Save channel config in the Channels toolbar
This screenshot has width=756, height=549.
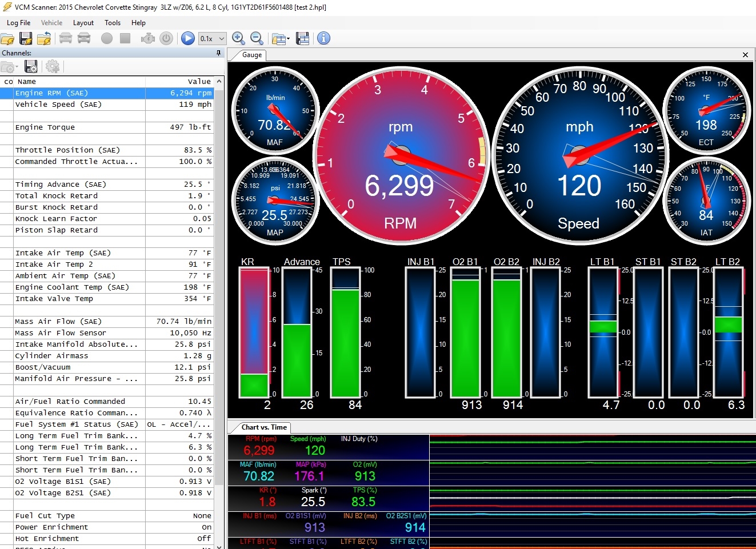point(31,66)
